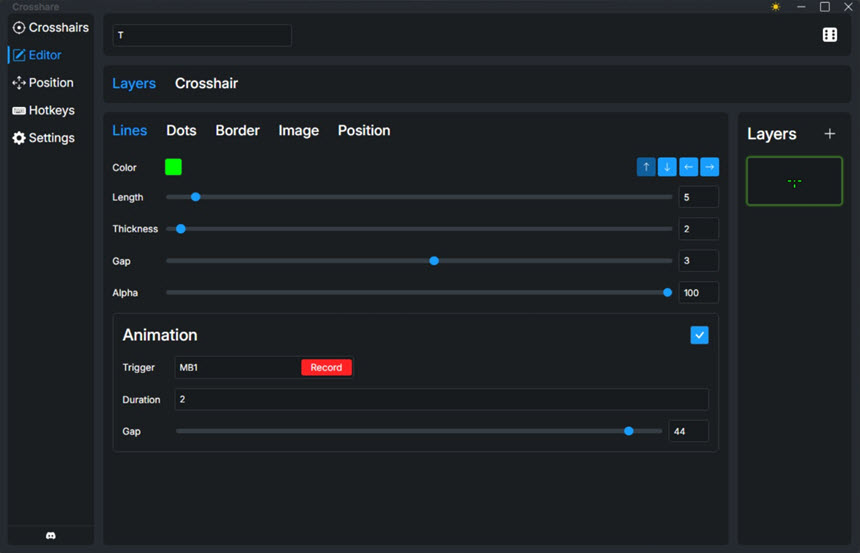The image size is (860, 553).
Task: Select the Editor sidebar item
Action: tap(37, 55)
